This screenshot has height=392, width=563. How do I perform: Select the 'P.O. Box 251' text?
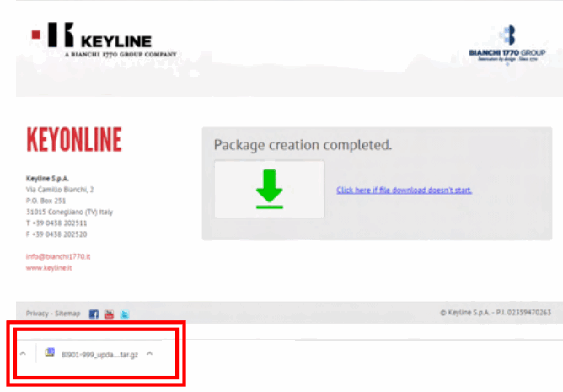click(46, 201)
